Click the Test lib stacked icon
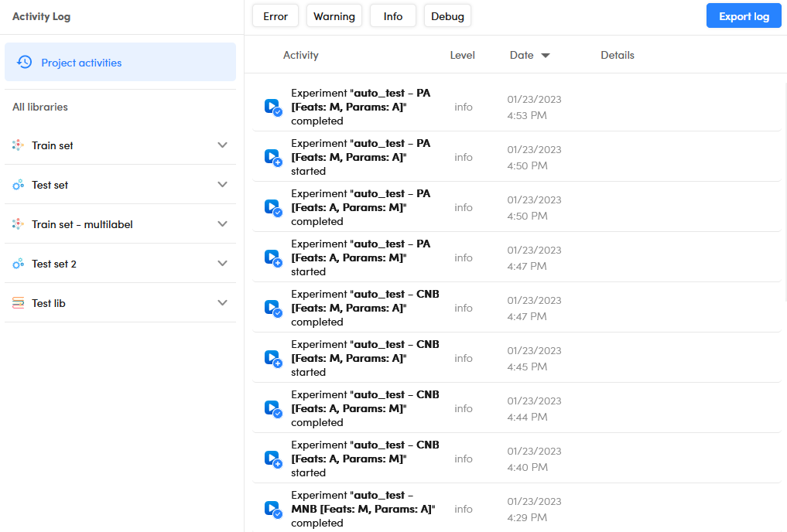 pyautogui.click(x=19, y=303)
